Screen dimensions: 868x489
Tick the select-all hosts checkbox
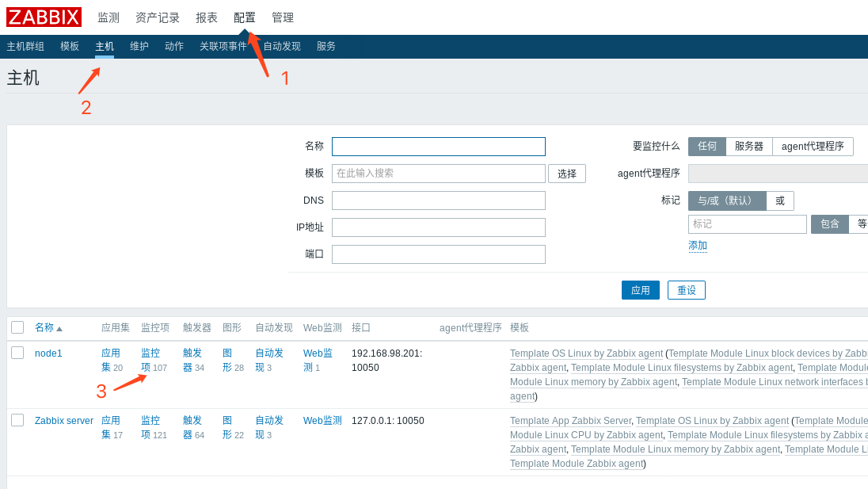coord(17,327)
